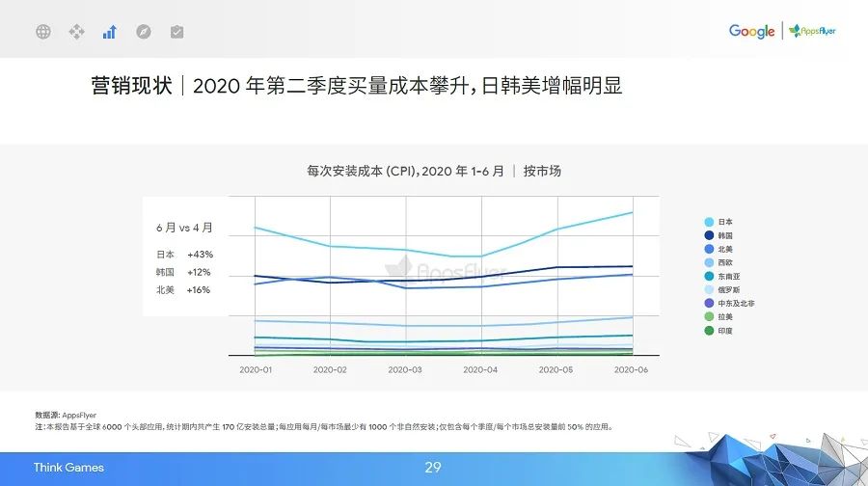Click the Google logo
Screen dimensions: 868x486
tap(751, 32)
